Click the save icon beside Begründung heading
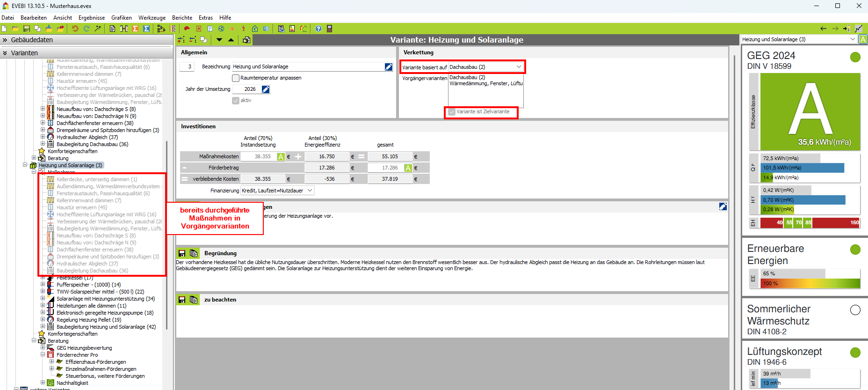 [x=182, y=253]
